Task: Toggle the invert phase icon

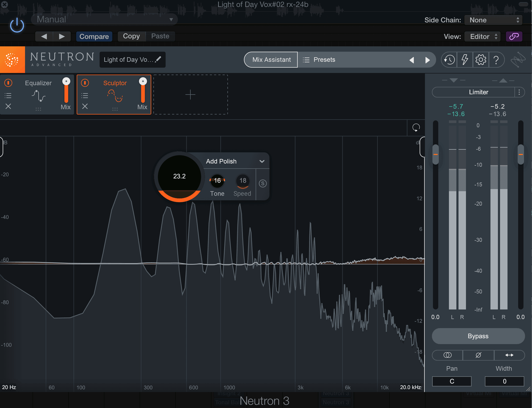Action: coord(478,355)
